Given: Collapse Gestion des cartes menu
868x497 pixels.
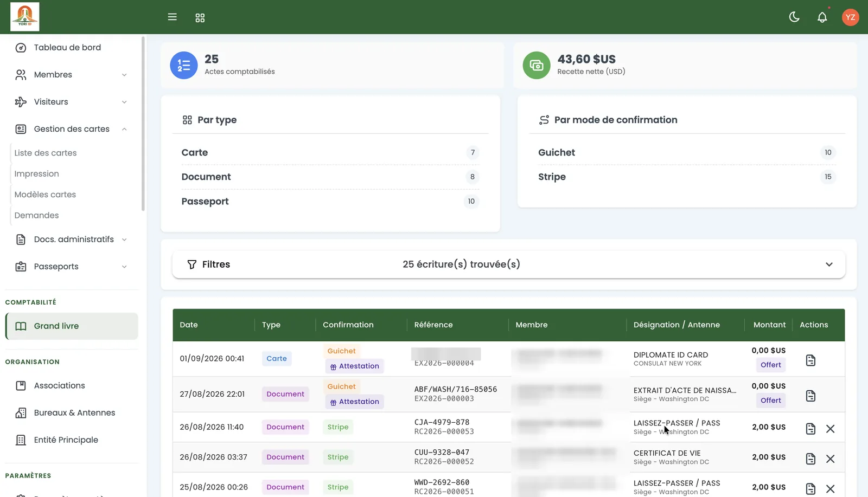Looking at the screenshot, I should [x=71, y=129].
